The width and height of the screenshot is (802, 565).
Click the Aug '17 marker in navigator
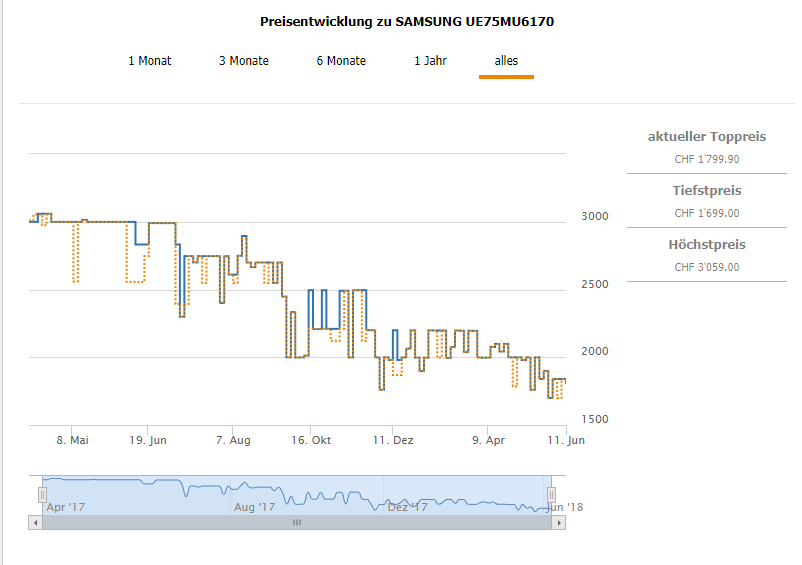[254, 507]
